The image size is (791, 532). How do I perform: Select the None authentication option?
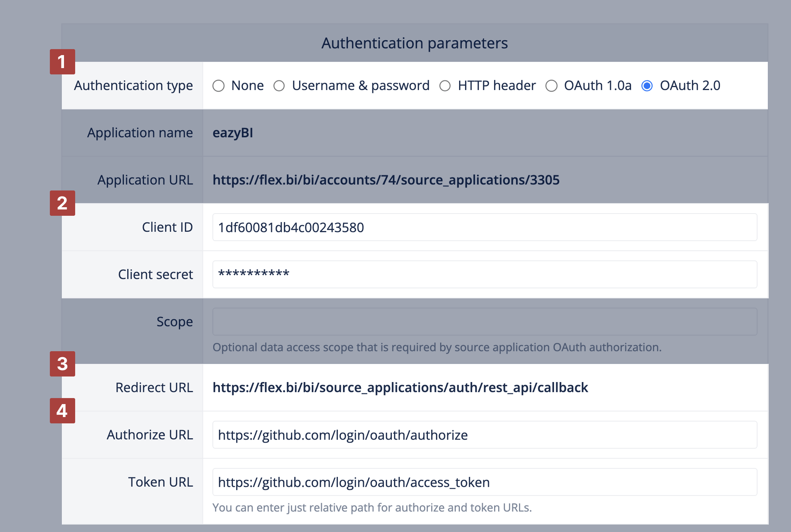pyautogui.click(x=218, y=85)
